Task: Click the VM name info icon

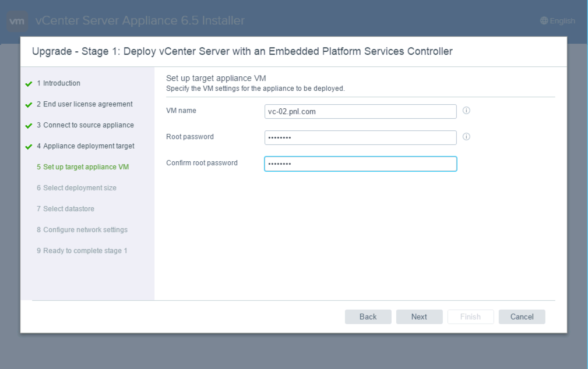Action: tap(466, 111)
